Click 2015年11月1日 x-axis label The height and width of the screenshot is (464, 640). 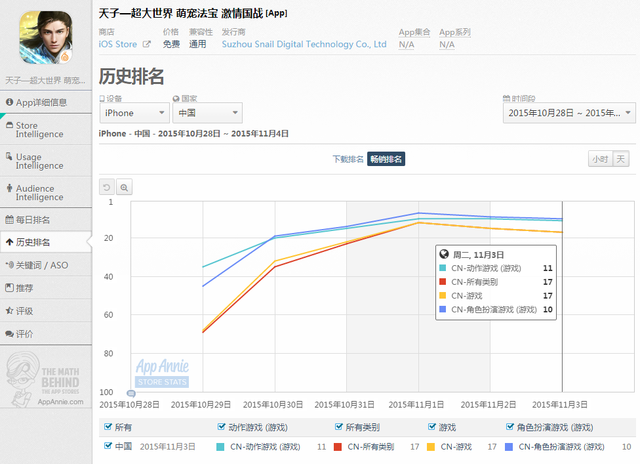[416, 404]
